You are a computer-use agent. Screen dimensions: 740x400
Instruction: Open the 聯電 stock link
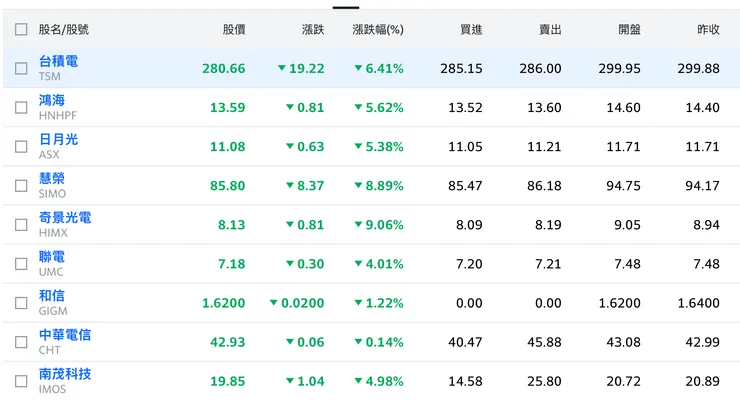click(52, 257)
